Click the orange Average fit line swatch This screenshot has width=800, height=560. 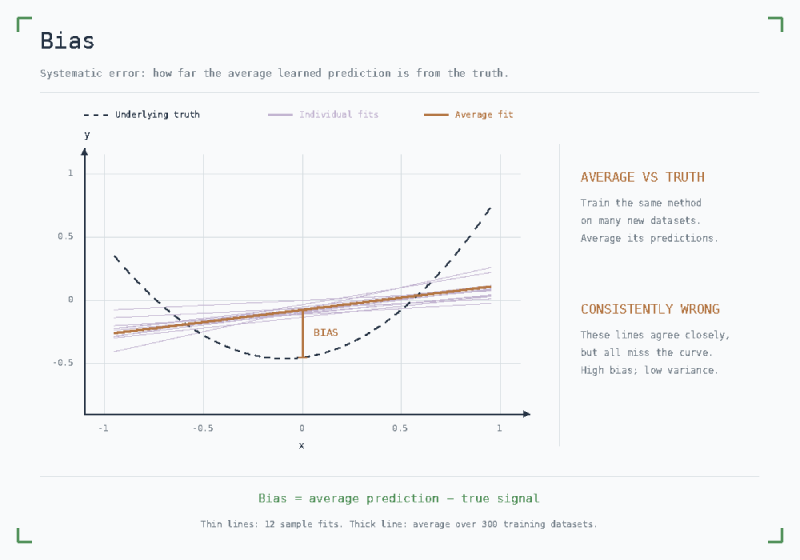(436, 115)
